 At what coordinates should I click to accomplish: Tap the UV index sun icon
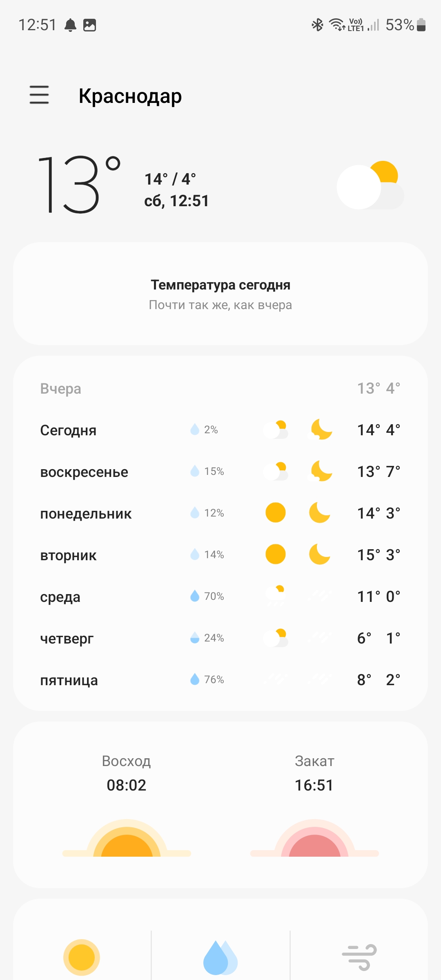click(82, 957)
